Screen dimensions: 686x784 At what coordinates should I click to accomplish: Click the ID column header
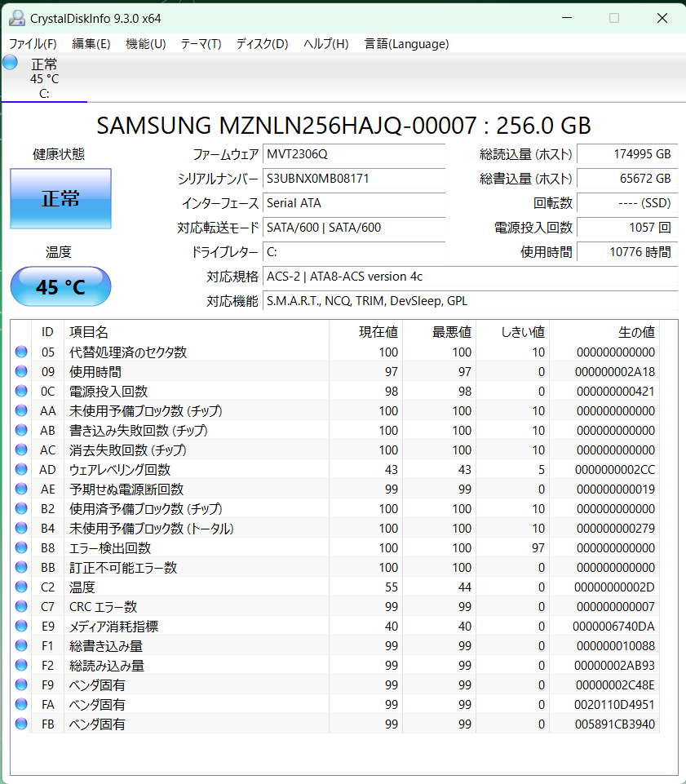(47, 332)
